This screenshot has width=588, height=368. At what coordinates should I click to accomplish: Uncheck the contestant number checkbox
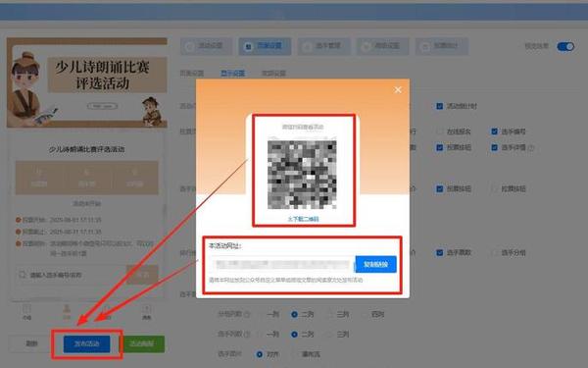(x=494, y=131)
